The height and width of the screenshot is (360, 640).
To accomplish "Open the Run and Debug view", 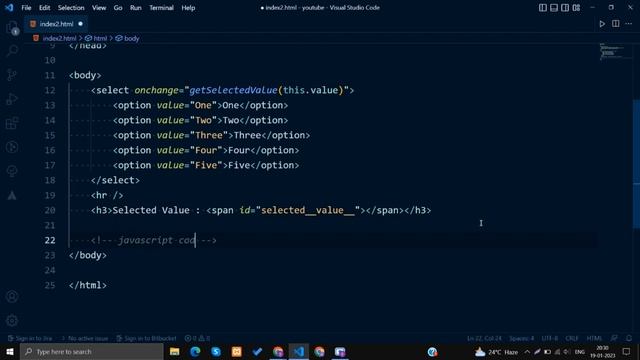I will coord(12,99).
